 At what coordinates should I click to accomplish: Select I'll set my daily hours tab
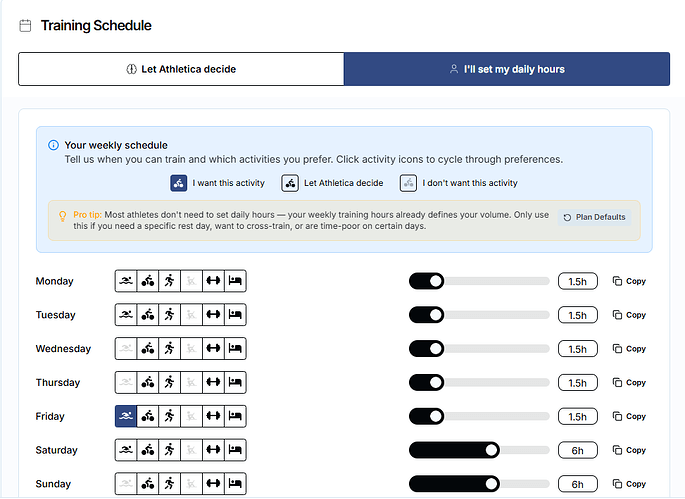(507, 69)
